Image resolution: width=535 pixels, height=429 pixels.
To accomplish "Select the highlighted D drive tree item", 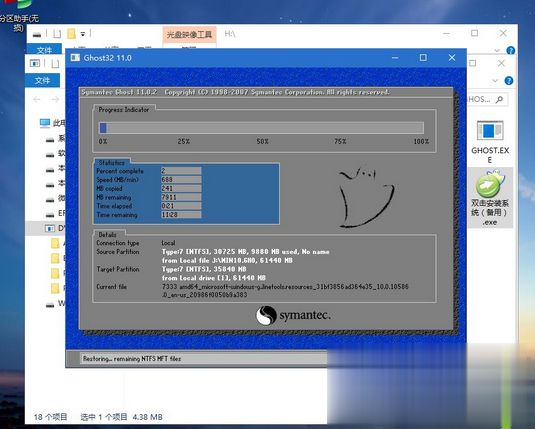I will coord(46,228).
